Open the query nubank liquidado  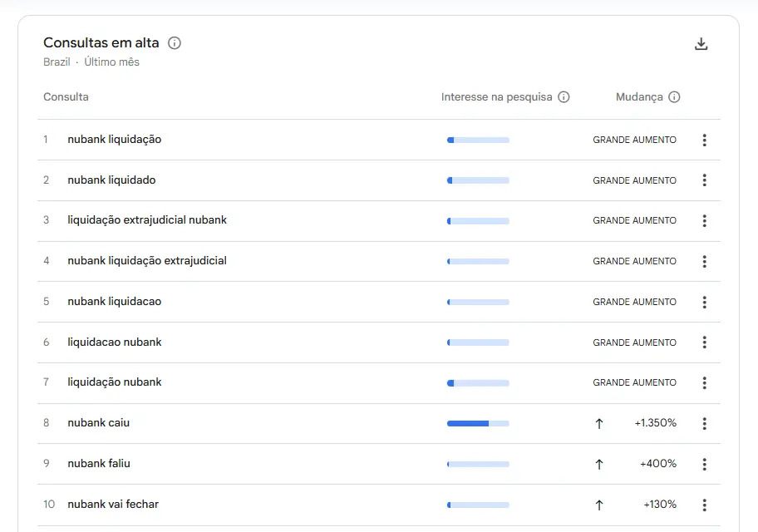(x=111, y=180)
